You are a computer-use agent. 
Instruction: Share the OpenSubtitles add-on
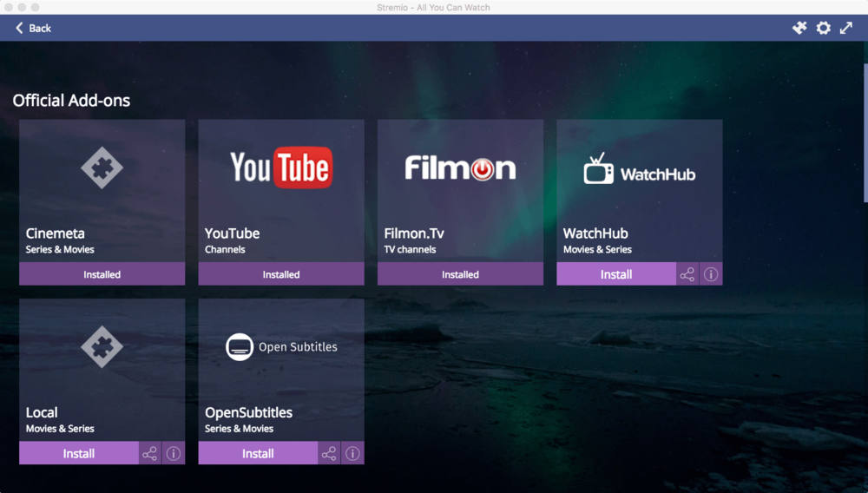[329, 453]
